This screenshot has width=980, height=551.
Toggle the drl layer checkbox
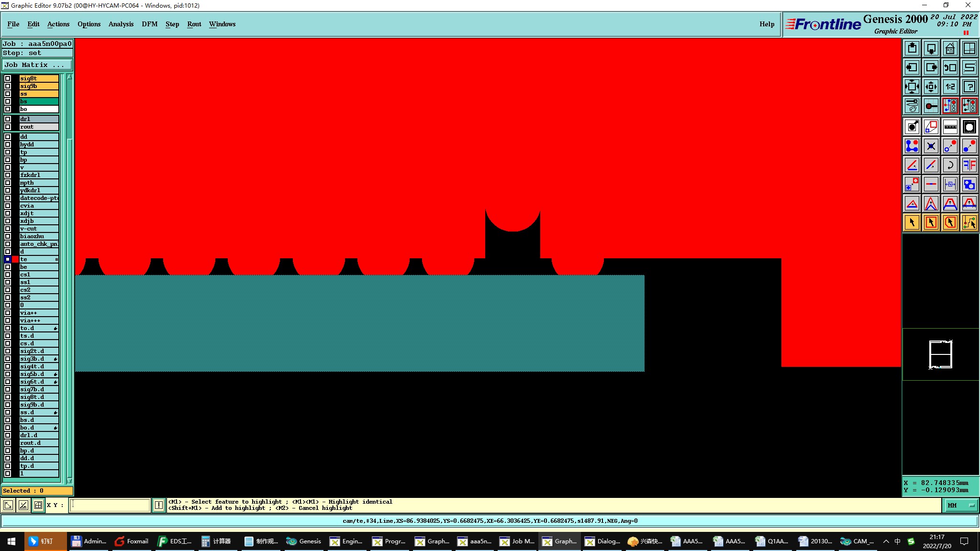point(8,119)
